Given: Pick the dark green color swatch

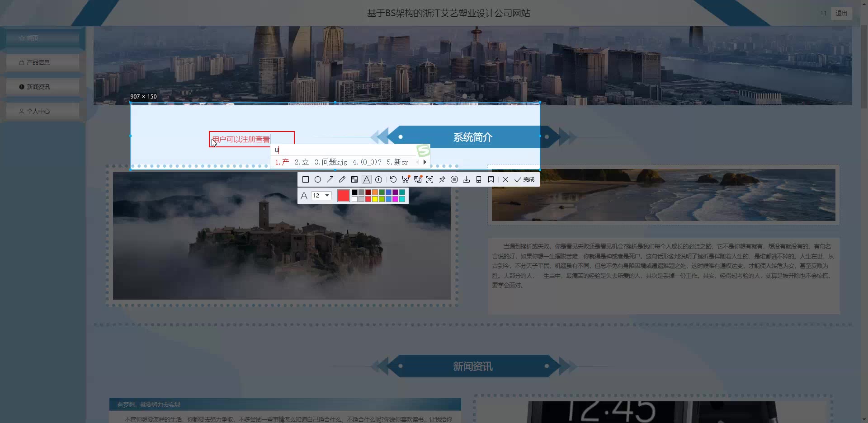Looking at the screenshot, I should [x=382, y=192].
